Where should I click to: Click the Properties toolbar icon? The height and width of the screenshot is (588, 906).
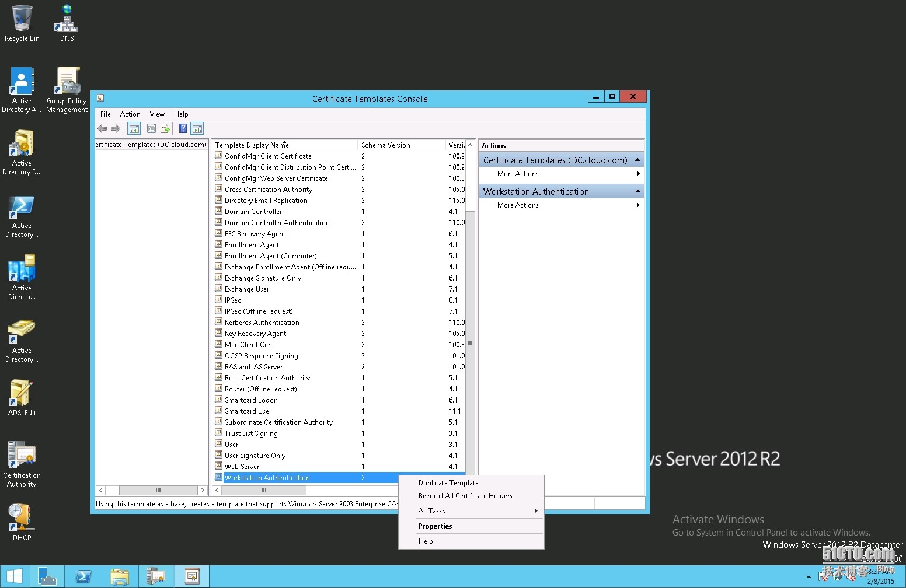[x=151, y=129]
